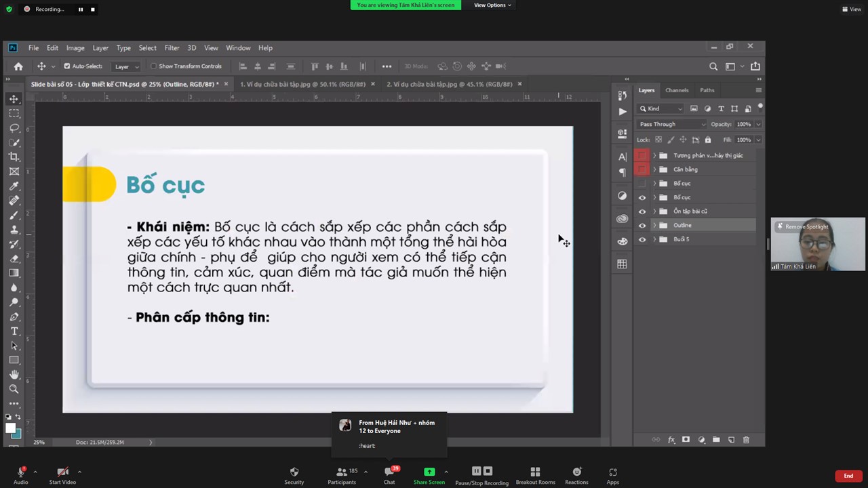This screenshot has height=488, width=868.
Task: Open the Paragraph panel icon
Action: coord(623,172)
